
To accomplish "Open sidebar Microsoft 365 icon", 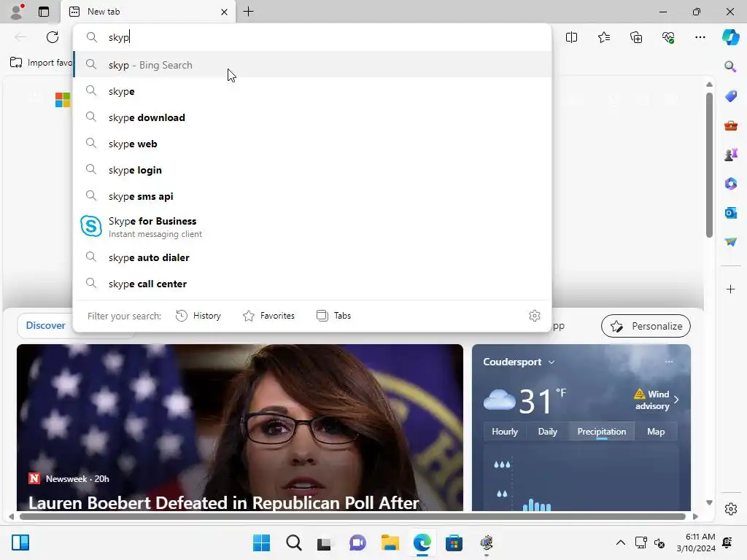I will [730, 183].
